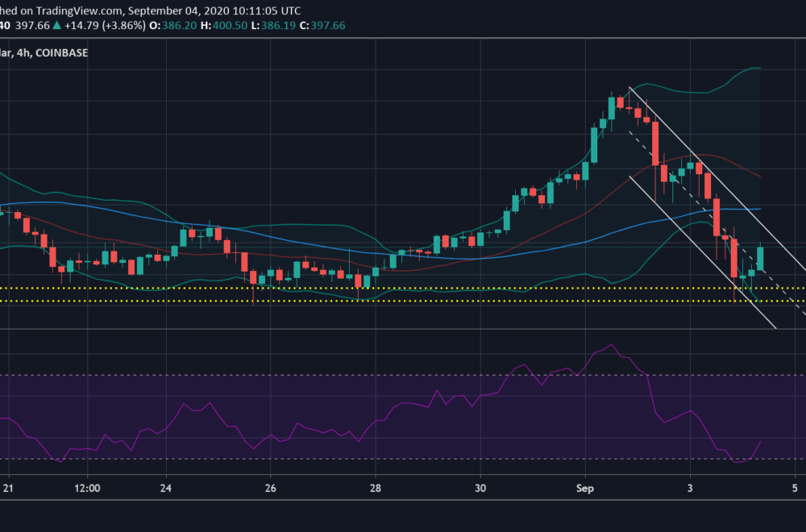Viewport: 806px width, 532px height.
Task: Click the green up-triangle price change indicator
Action: (x=57, y=25)
